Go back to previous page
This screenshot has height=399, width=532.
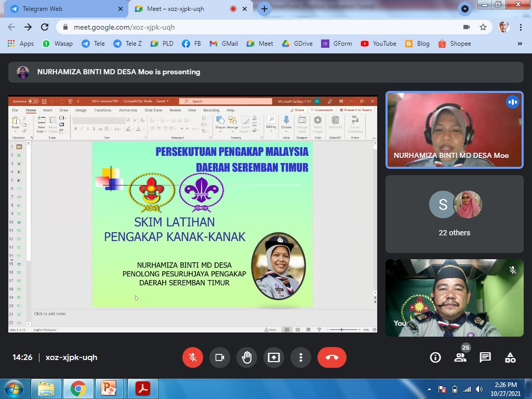pyautogui.click(x=11, y=27)
